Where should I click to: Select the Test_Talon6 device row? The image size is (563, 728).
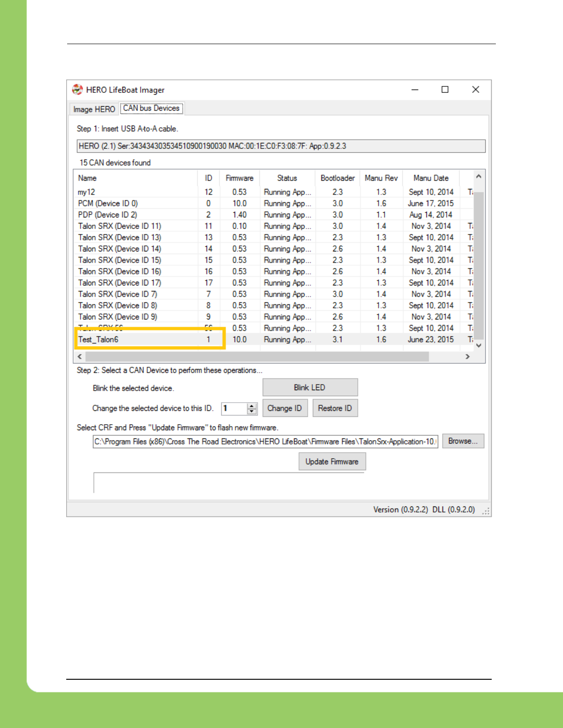[274, 340]
